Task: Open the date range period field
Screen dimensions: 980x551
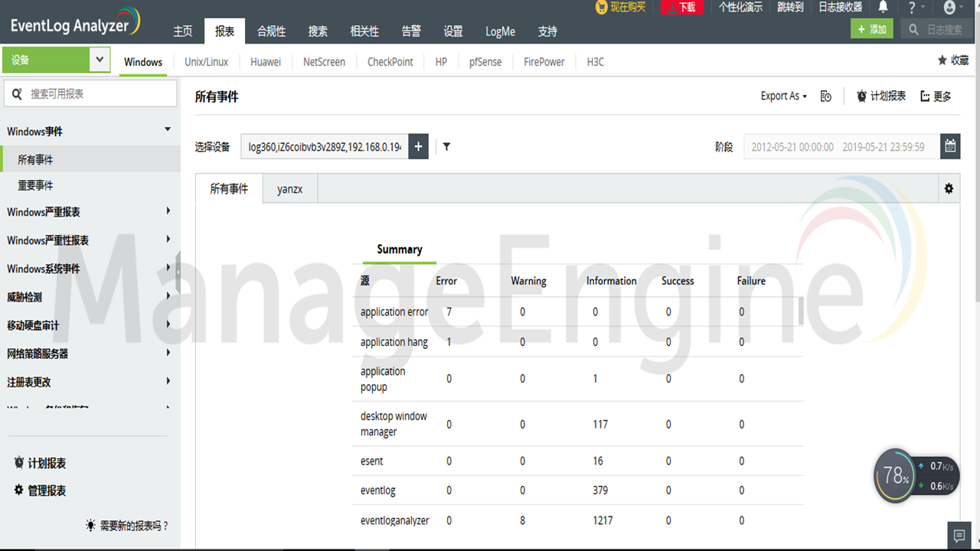Action: (838, 145)
